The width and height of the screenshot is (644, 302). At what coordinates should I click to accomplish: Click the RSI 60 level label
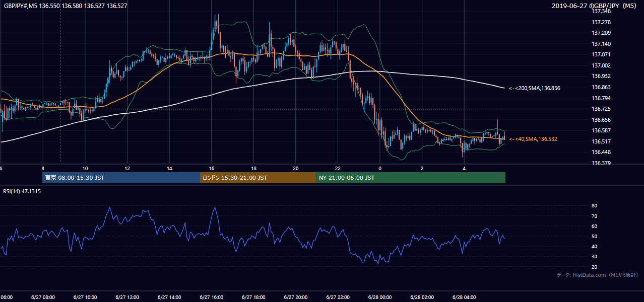[594, 226]
